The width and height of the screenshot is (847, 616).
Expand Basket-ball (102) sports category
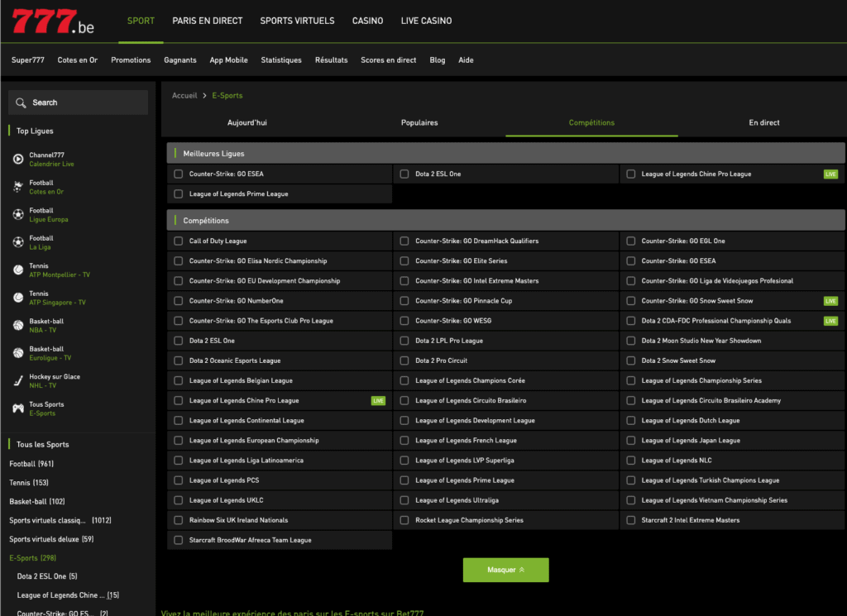click(36, 502)
